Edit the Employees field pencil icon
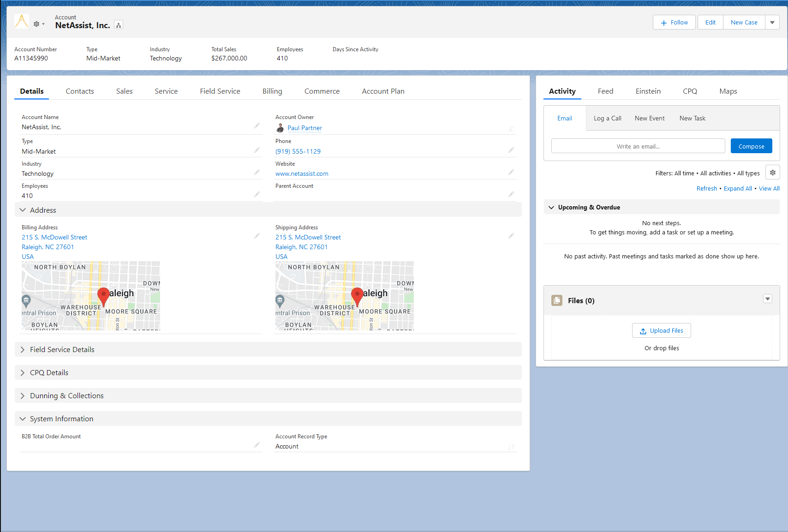Viewport: 788px width, 532px height. [257, 194]
